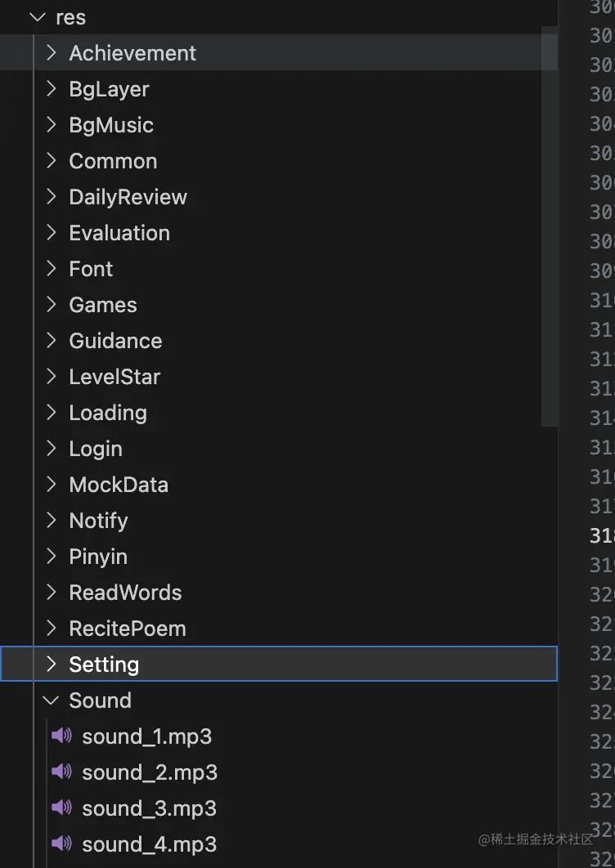Click the speaker icon beside sound_3.mp3
This screenshot has height=868, width=615.
[61, 808]
